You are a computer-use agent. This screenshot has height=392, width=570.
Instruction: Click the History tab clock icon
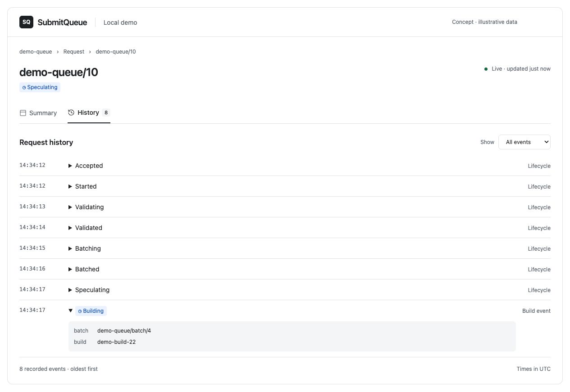[x=71, y=113]
